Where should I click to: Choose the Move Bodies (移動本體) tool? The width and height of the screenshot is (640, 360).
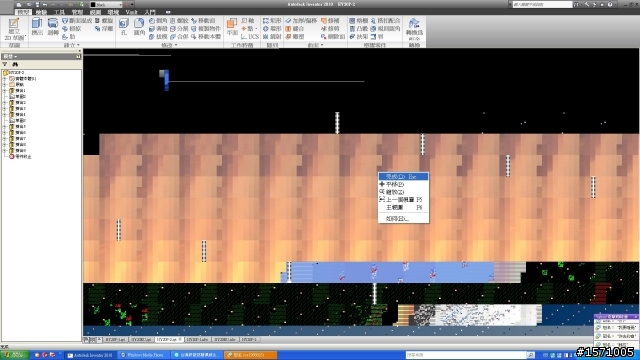206,36
